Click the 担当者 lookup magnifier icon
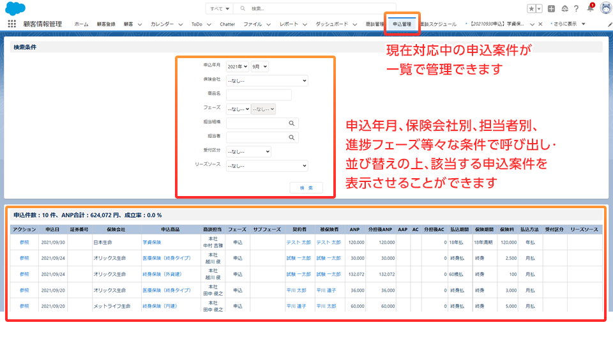 [292, 137]
